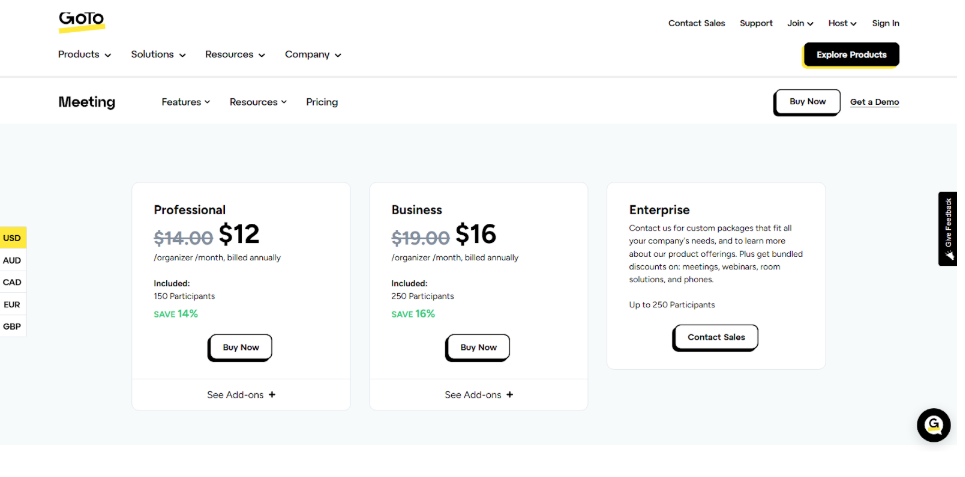Buy the Business plan

(x=478, y=348)
